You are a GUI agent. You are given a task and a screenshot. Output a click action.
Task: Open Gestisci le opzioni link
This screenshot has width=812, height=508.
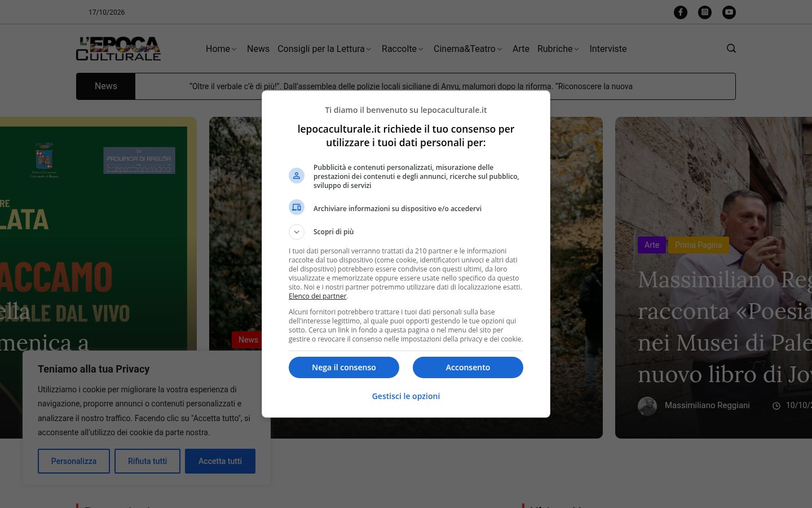(x=406, y=396)
